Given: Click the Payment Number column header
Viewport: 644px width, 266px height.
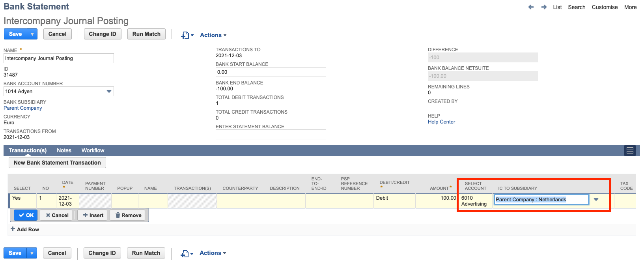Looking at the screenshot, I should [x=95, y=186].
